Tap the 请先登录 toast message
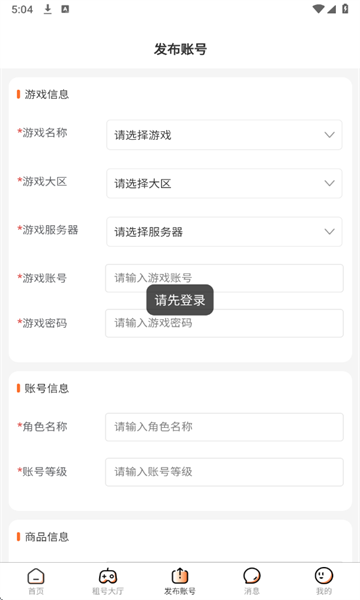The height and width of the screenshot is (600, 360). (180, 300)
